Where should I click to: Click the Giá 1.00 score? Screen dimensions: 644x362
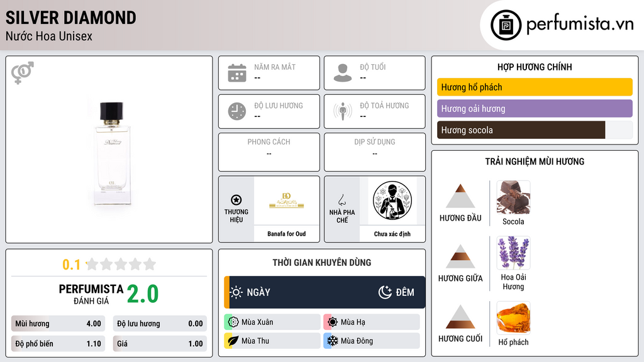160,344
